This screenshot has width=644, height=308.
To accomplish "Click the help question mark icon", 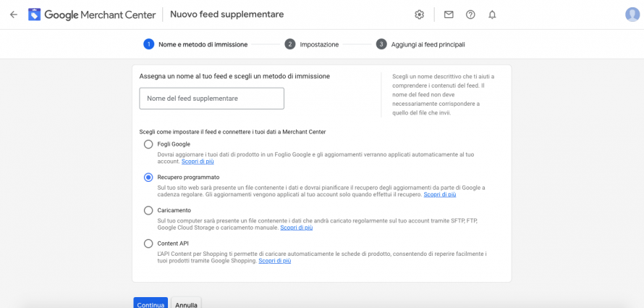I will 470,14.
